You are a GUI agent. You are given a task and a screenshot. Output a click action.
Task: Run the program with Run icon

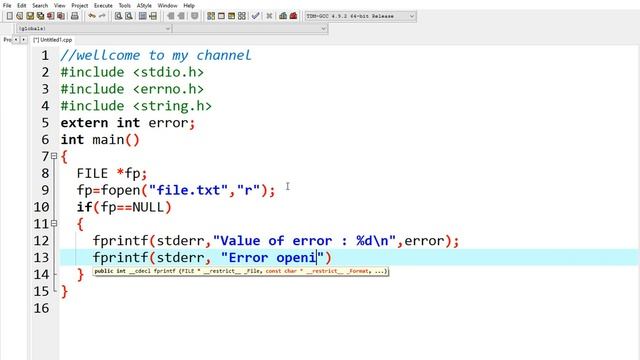click(221, 16)
